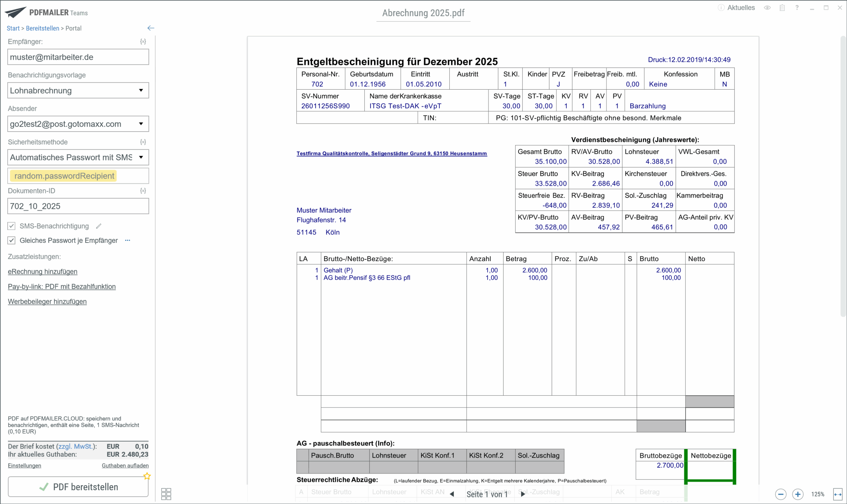Uncheck Gleiches Passwort je Empfänger
Viewport: 847px width, 504px height.
(12, 241)
